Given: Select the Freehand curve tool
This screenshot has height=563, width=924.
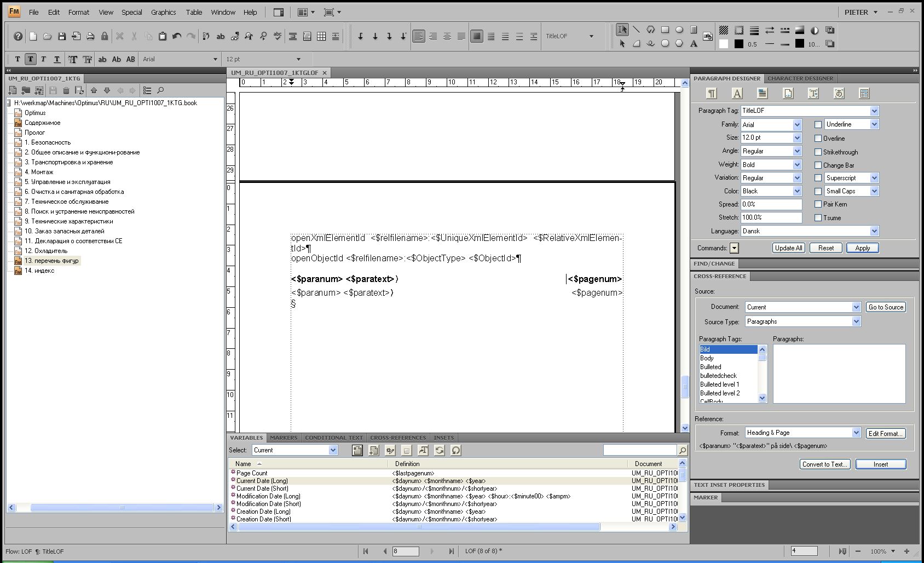Looking at the screenshot, I should click(651, 44).
